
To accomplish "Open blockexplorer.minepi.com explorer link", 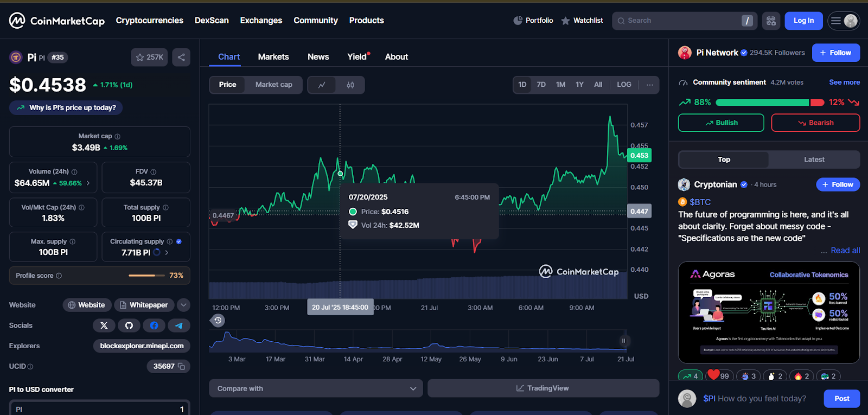I will [142, 346].
